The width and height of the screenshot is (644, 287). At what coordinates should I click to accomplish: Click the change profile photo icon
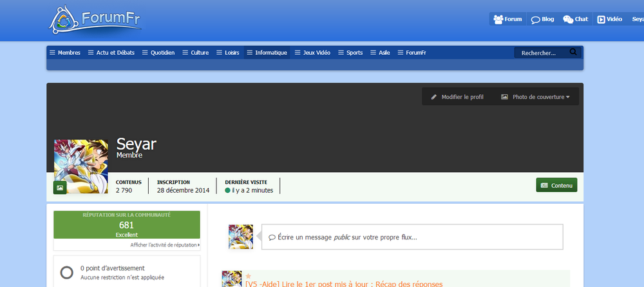coord(60,188)
